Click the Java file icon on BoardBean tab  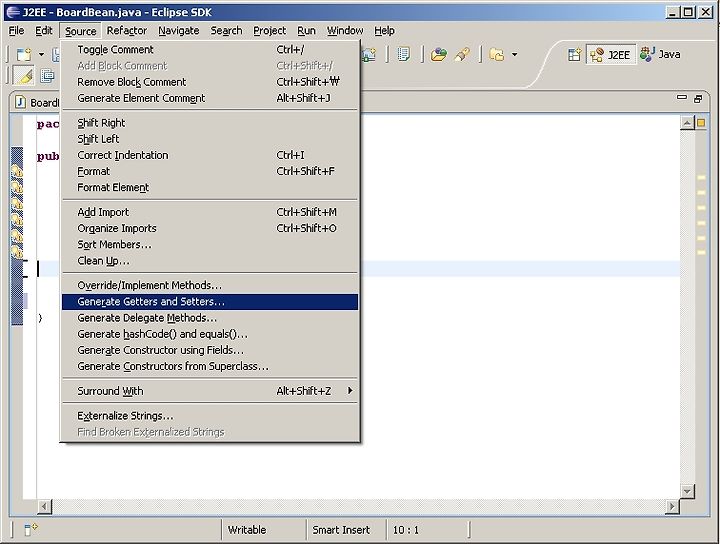[21, 102]
